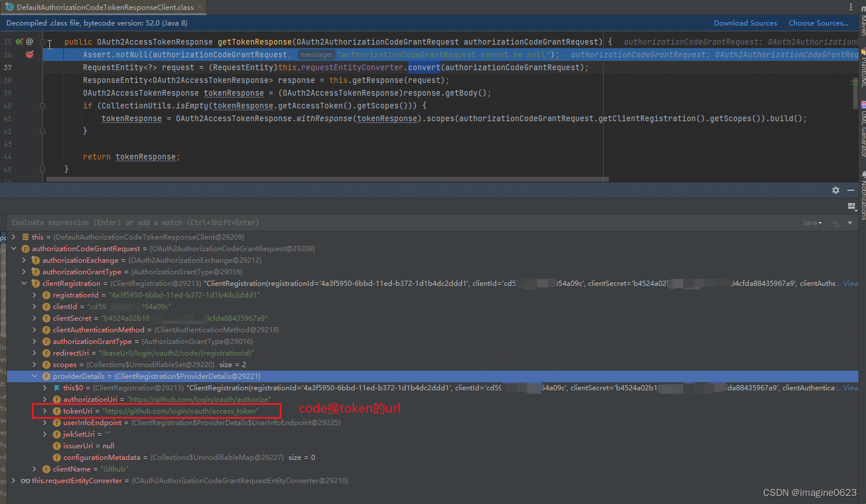Viewport: 866px width, 504px height.
Task: Click Download Sources link
Action: tap(745, 23)
